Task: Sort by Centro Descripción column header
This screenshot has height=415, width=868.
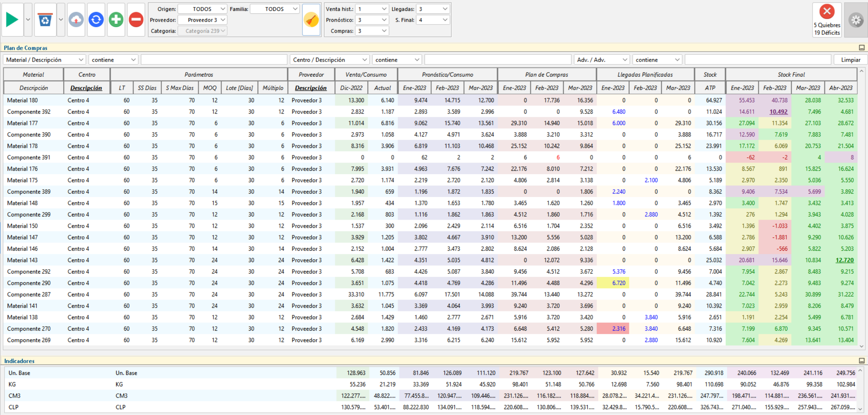Action: point(86,88)
